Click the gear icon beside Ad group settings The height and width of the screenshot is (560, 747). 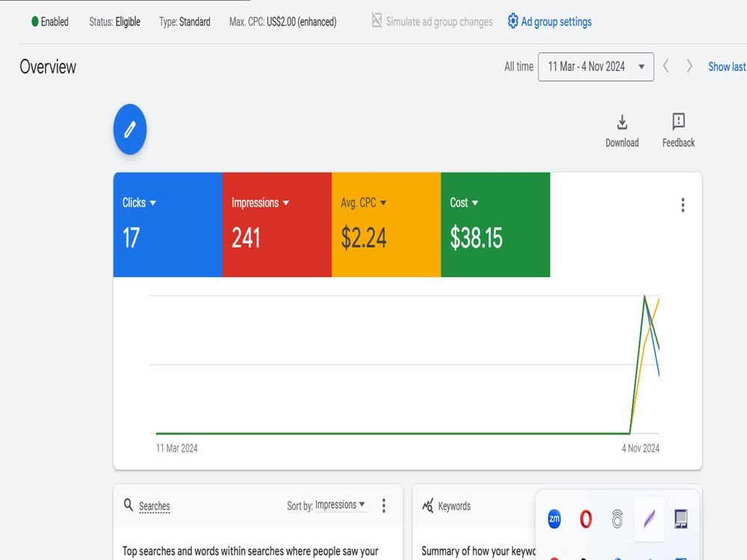pos(512,22)
